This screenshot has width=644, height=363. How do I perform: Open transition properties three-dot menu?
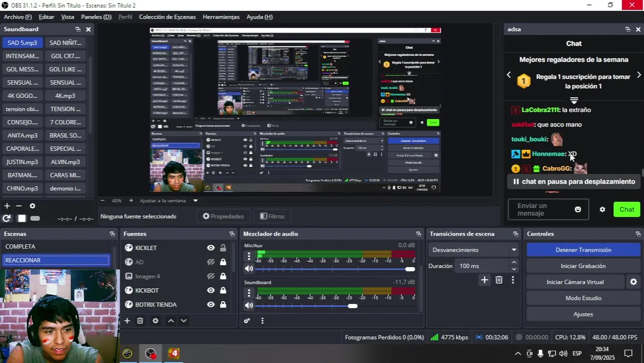pyautogui.click(x=513, y=280)
